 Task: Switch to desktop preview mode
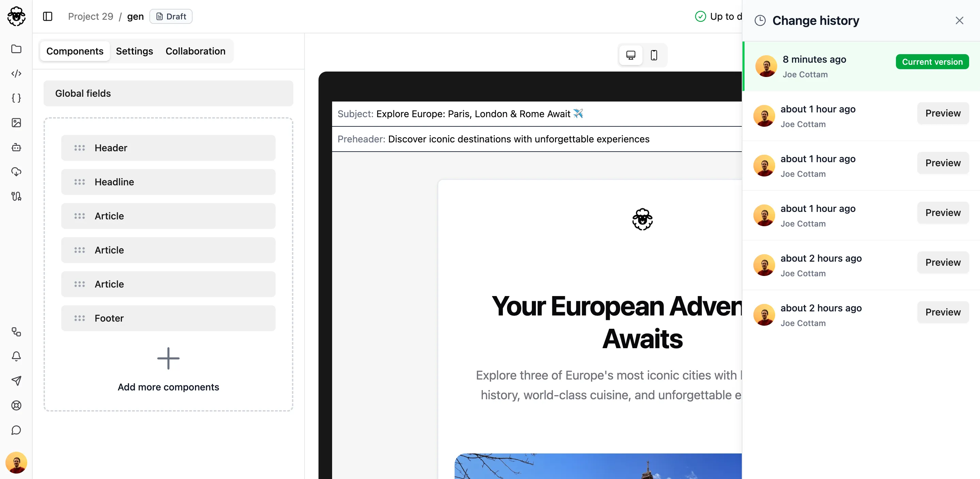click(631, 55)
